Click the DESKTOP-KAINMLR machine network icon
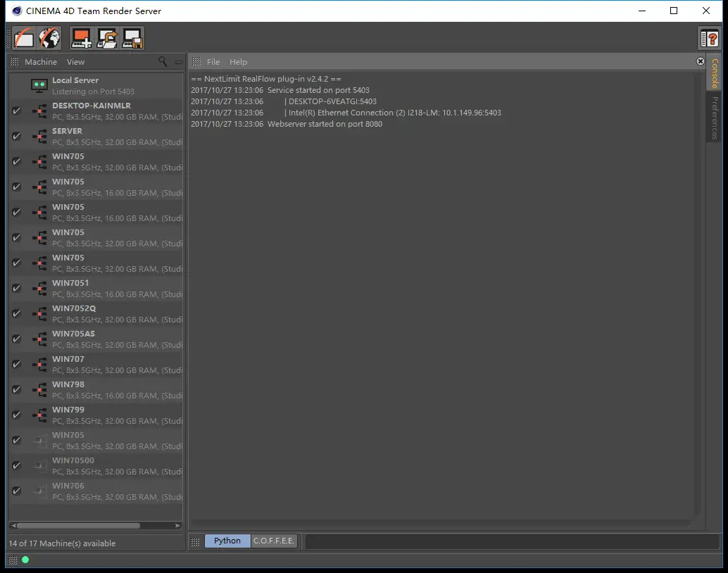Image resolution: width=728 pixels, height=573 pixels. coord(40,111)
